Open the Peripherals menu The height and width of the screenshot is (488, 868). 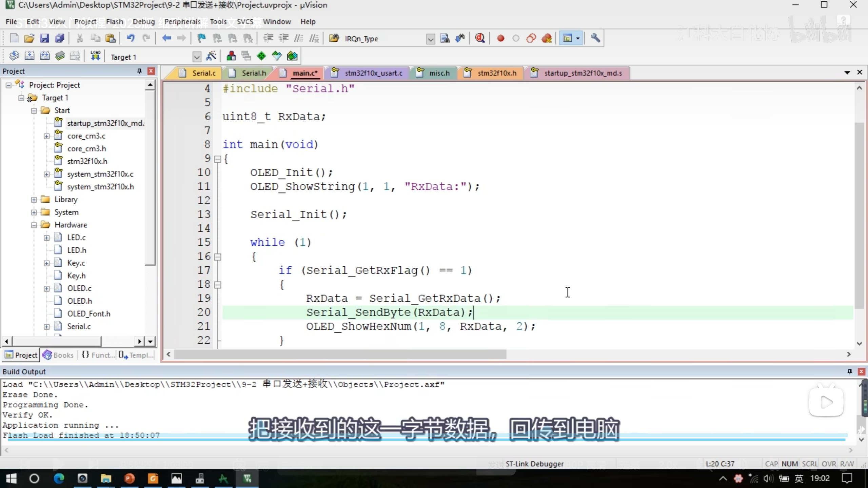pyautogui.click(x=182, y=22)
